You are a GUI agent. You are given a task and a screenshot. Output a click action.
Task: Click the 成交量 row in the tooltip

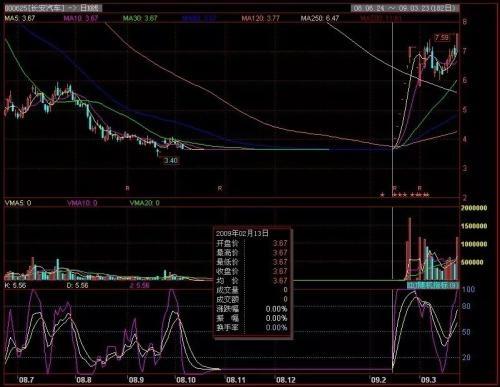pyautogui.click(x=252, y=290)
